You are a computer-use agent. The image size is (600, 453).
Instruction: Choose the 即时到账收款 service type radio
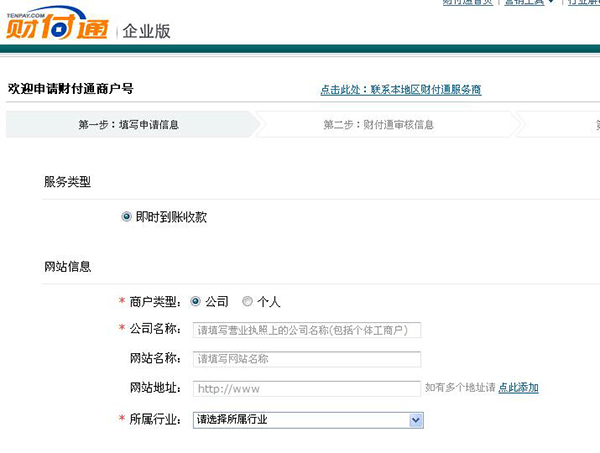coord(126,217)
